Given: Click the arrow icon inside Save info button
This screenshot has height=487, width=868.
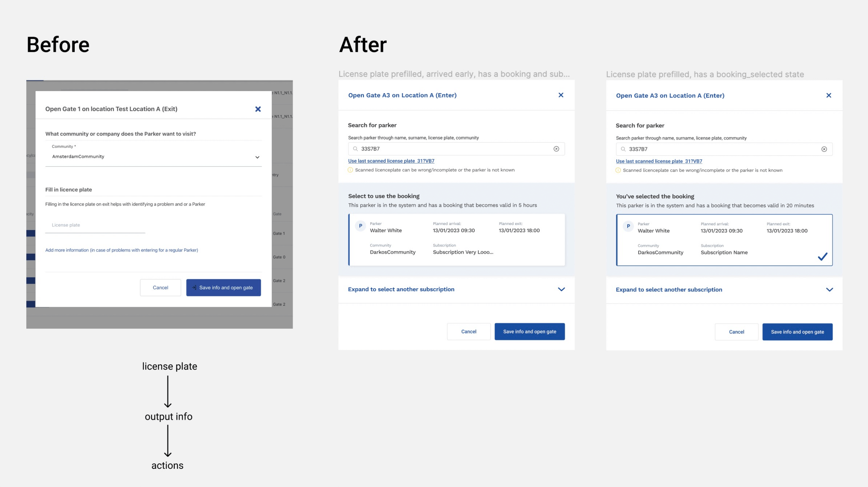Looking at the screenshot, I should 194,287.
